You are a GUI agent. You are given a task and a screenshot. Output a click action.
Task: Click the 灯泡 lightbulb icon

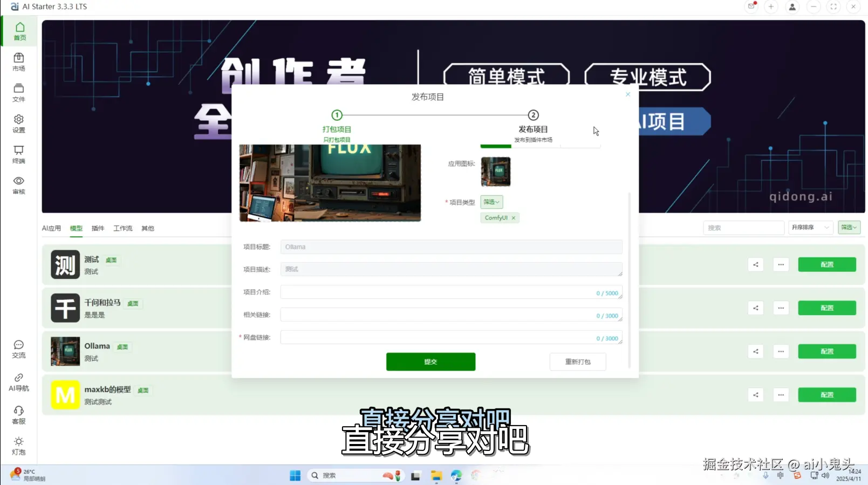(19, 446)
